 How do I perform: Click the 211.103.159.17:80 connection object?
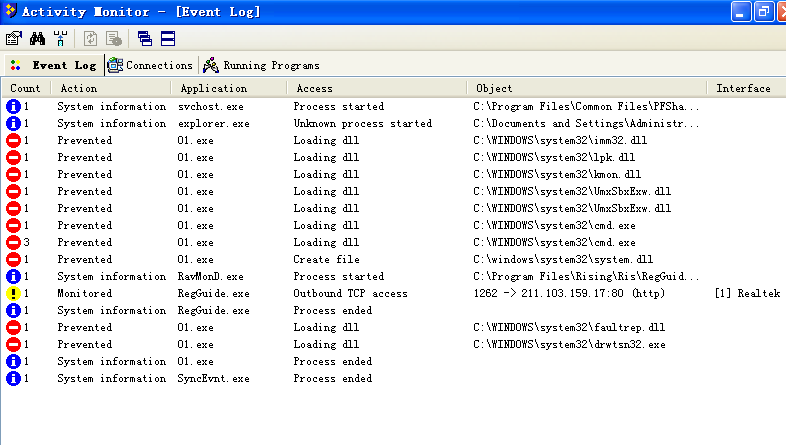pos(569,293)
